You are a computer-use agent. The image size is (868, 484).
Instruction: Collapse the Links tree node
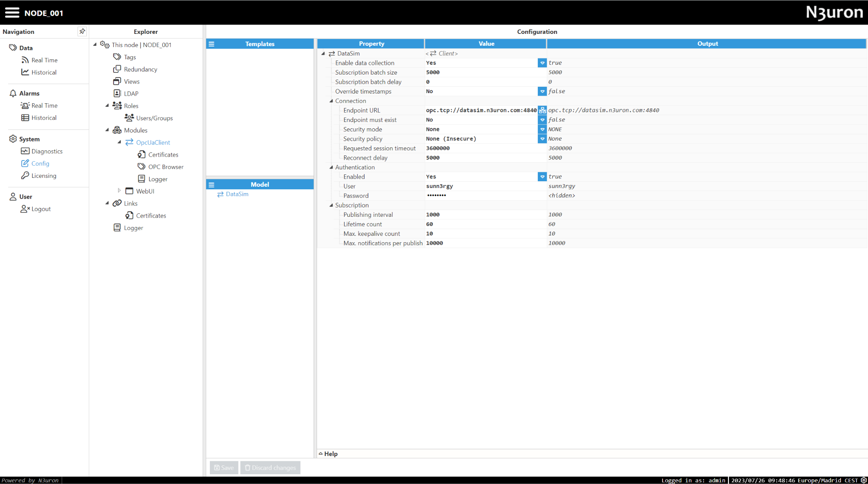tap(107, 203)
